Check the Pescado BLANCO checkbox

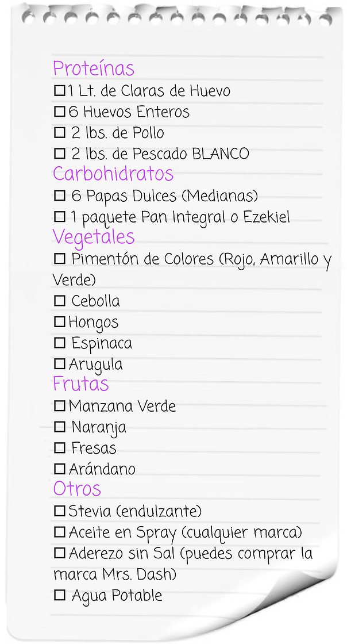tap(60, 154)
